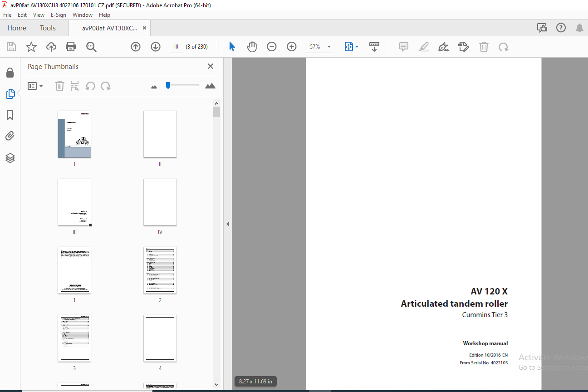
Task: Close the Page Thumbnails panel
Action: (211, 66)
